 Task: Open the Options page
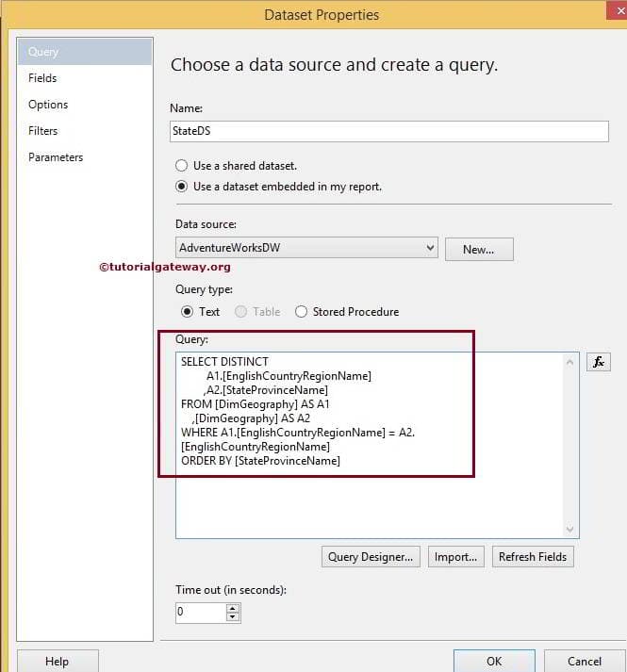[x=48, y=105]
